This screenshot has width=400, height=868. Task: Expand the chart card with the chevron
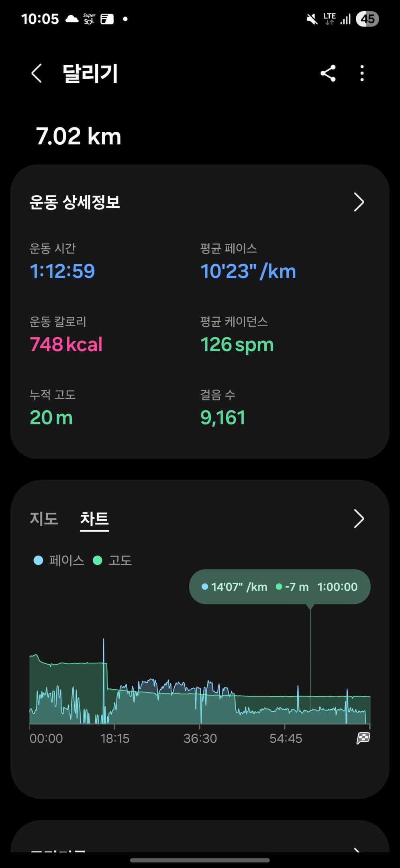(x=358, y=518)
